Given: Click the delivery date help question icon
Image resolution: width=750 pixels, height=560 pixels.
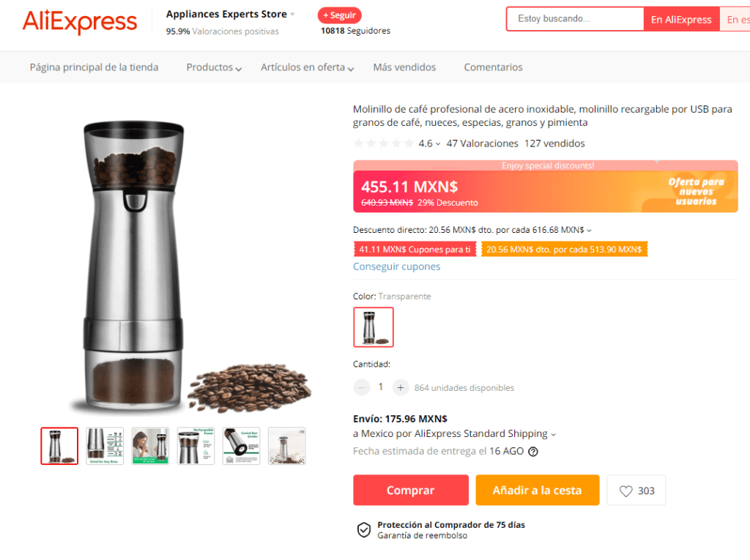Looking at the screenshot, I should 533,452.
